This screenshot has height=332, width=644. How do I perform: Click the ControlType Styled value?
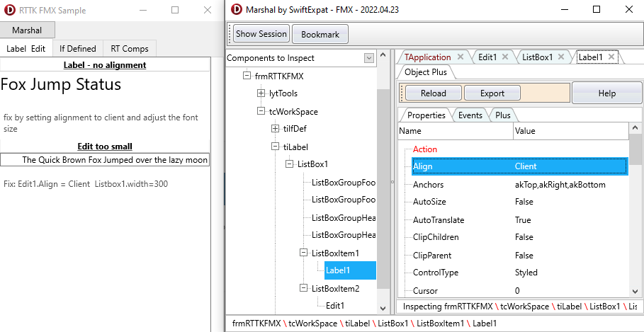coord(526,273)
